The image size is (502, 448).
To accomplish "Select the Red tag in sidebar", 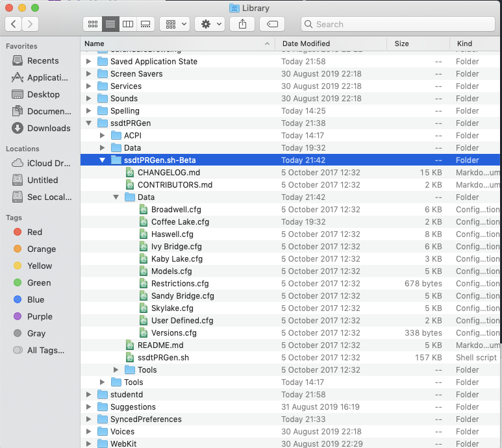I will (34, 232).
